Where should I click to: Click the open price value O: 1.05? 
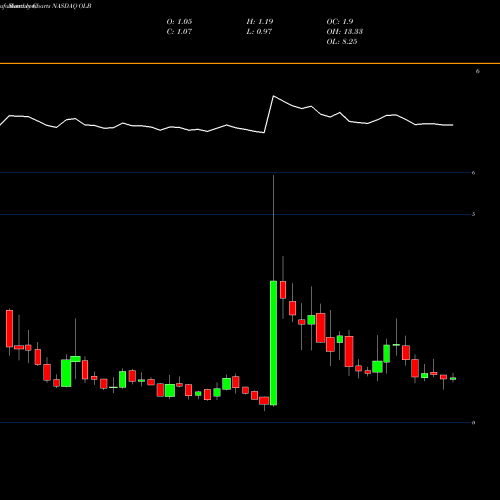point(179,22)
